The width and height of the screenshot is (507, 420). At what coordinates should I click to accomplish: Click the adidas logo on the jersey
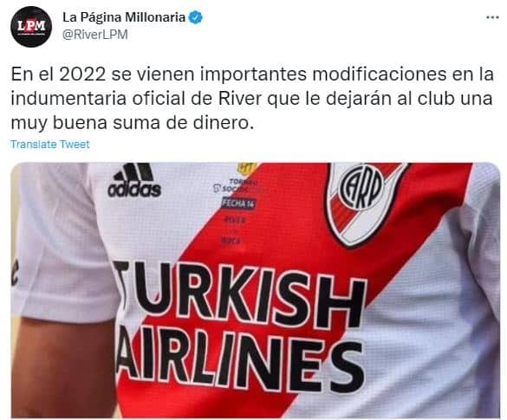point(134,180)
